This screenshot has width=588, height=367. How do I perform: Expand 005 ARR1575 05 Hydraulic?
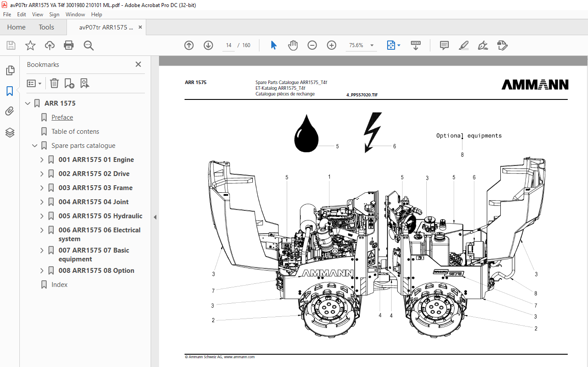pos(42,216)
